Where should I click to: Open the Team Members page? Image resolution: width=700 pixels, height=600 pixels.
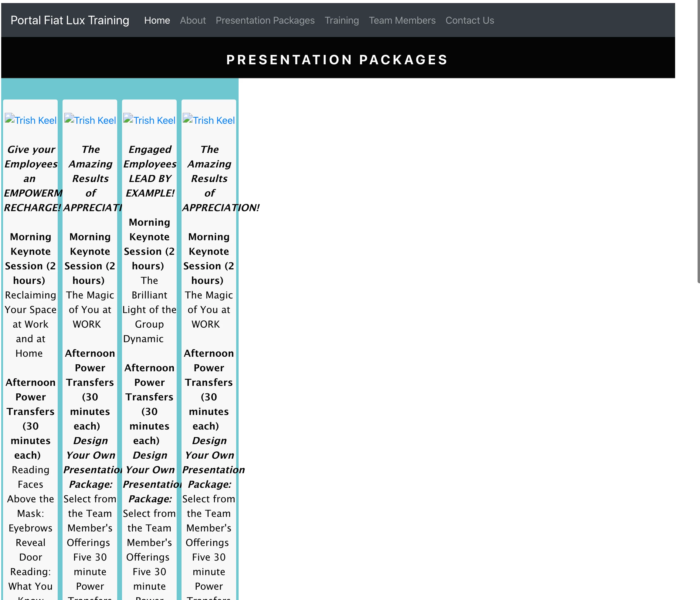[402, 20]
